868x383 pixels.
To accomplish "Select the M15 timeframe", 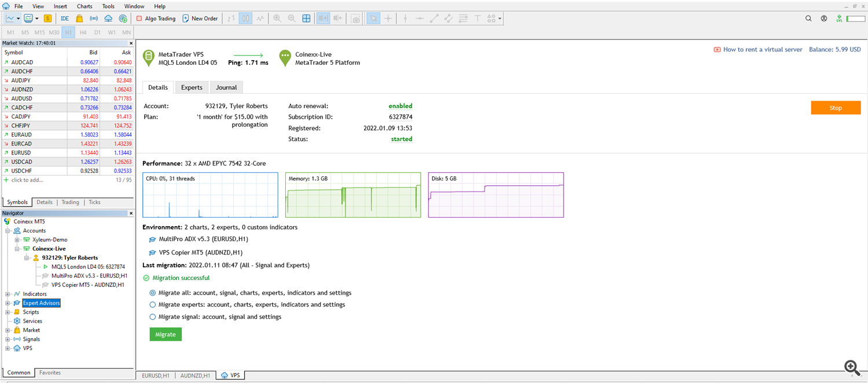I will [39, 32].
